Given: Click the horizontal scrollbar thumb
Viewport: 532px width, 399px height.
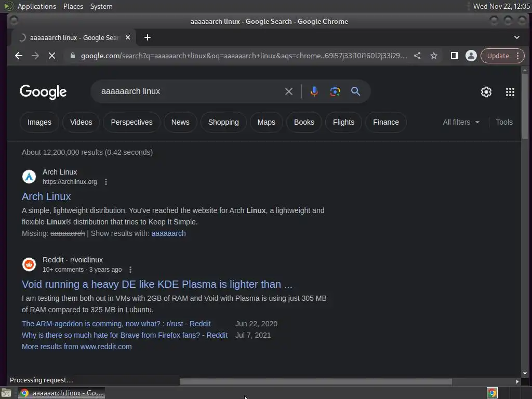Looking at the screenshot, I should pyautogui.click(x=315, y=382).
